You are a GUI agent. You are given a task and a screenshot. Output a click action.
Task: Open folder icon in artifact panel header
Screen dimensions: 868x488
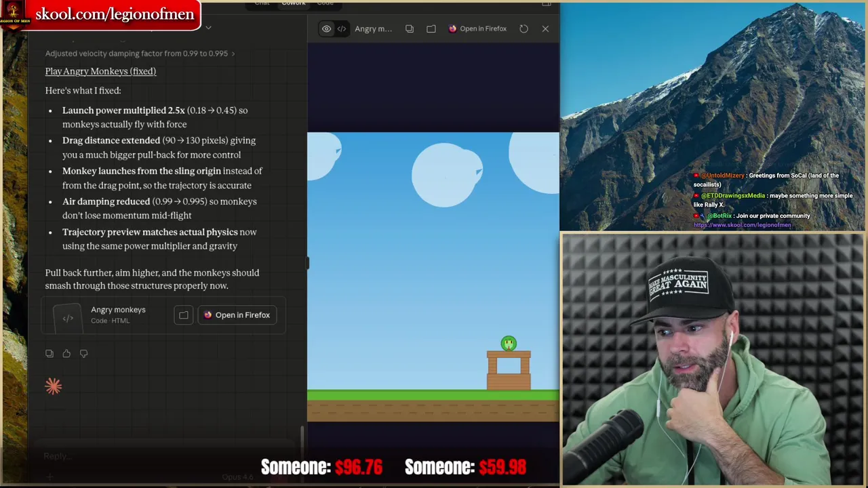[x=431, y=28]
